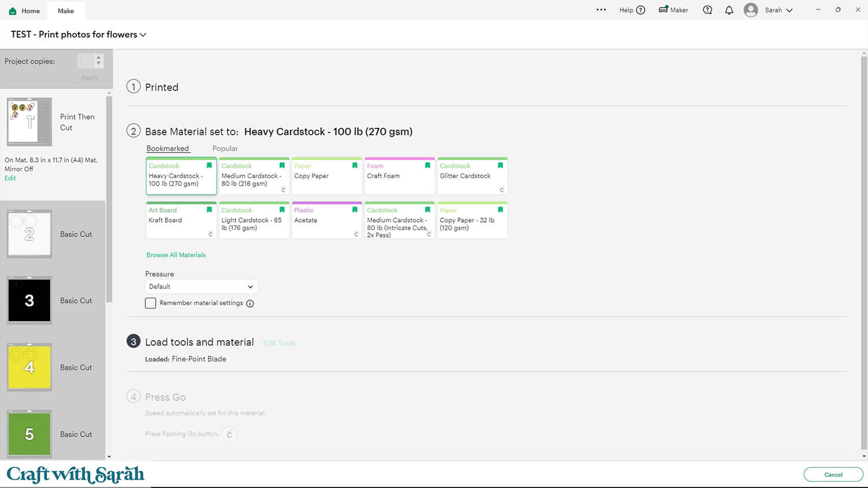Open Browse All Materials link
This screenshot has width=868, height=488.
click(176, 255)
